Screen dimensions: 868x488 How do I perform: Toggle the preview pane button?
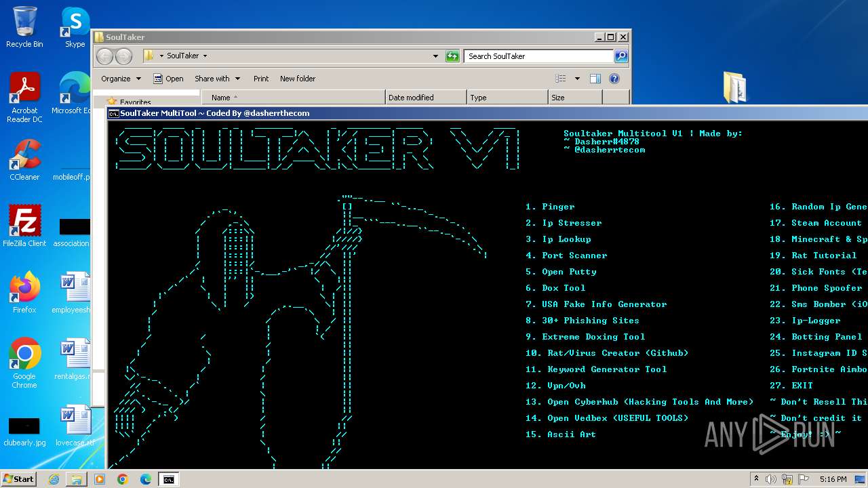(x=595, y=79)
